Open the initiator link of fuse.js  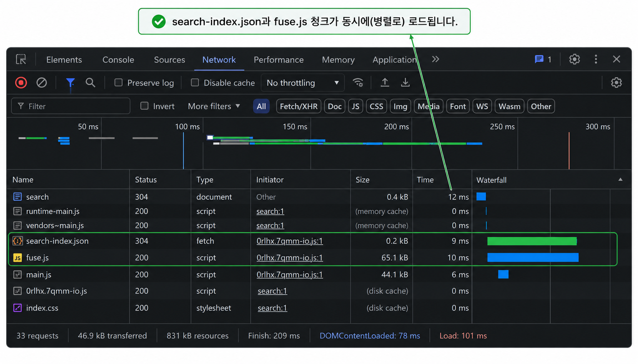pyautogui.click(x=290, y=258)
